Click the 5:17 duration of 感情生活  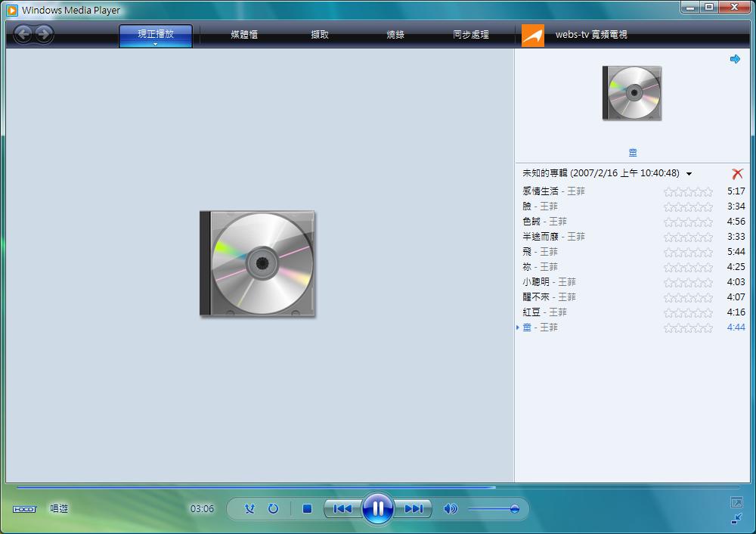point(736,191)
